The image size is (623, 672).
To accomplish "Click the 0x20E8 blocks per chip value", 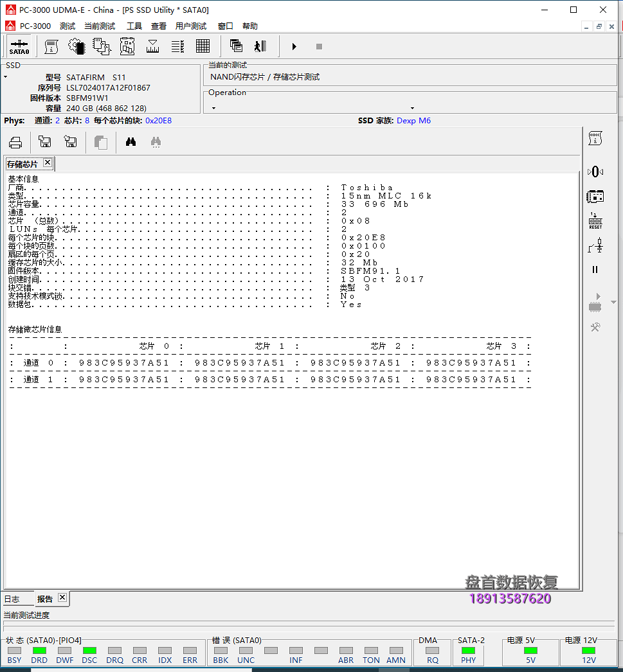I will 158,120.
